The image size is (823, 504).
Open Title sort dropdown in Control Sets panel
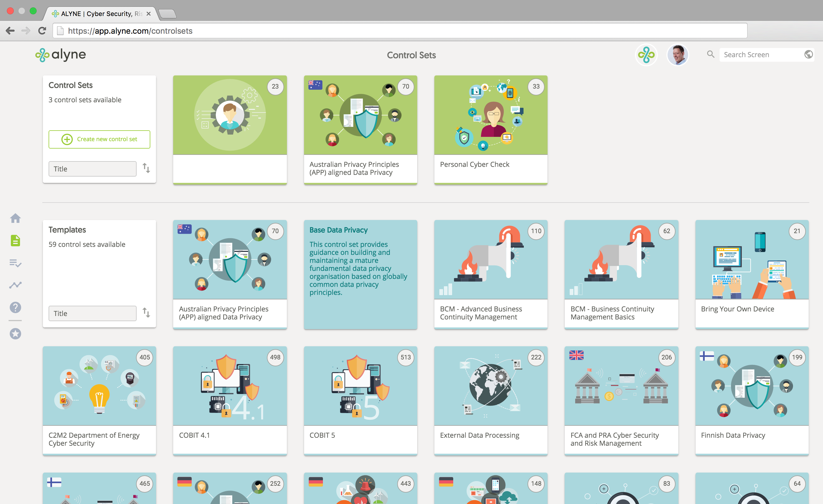(93, 169)
